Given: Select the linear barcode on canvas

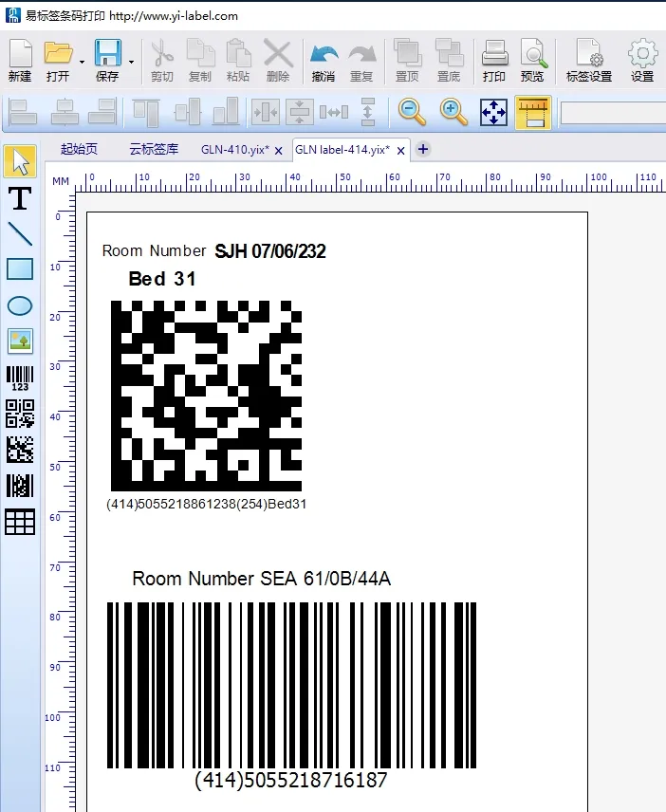Looking at the screenshot, I should click(x=291, y=685).
